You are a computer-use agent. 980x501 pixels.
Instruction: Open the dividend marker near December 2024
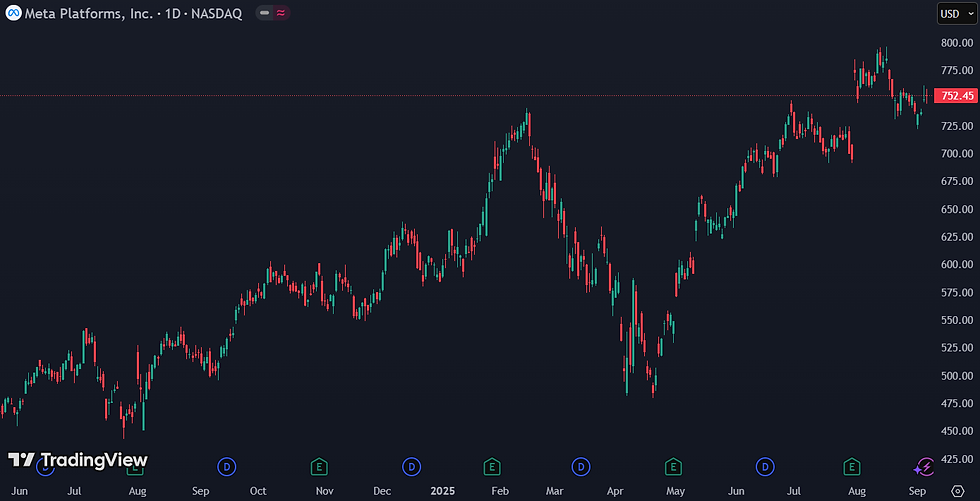[412, 466]
